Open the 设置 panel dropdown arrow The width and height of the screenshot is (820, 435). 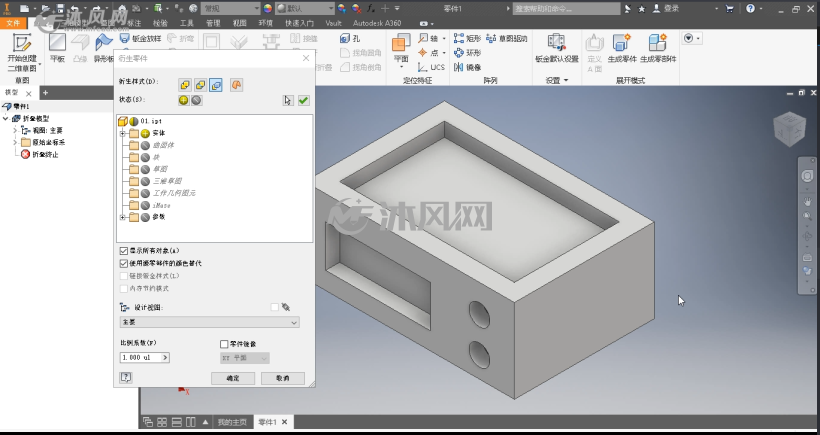(566, 81)
